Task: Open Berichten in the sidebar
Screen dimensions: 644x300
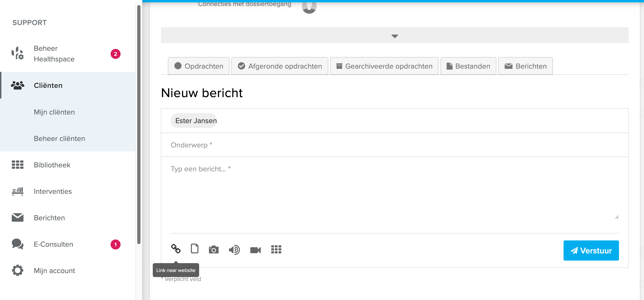Action: click(x=68, y=218)
